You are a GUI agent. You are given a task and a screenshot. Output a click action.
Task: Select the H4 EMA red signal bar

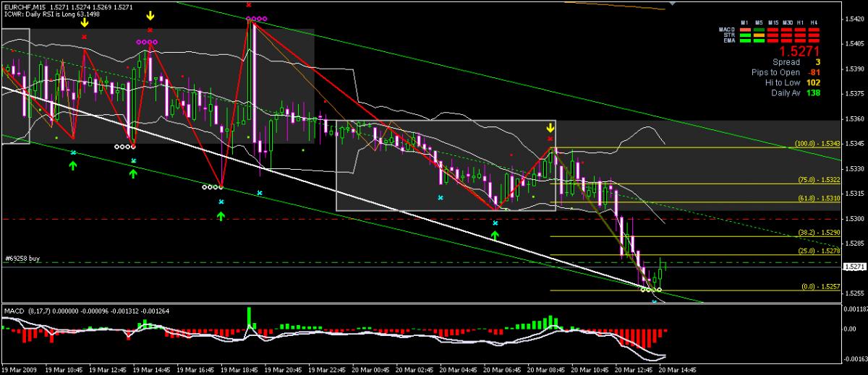click(x=814, y=40)
